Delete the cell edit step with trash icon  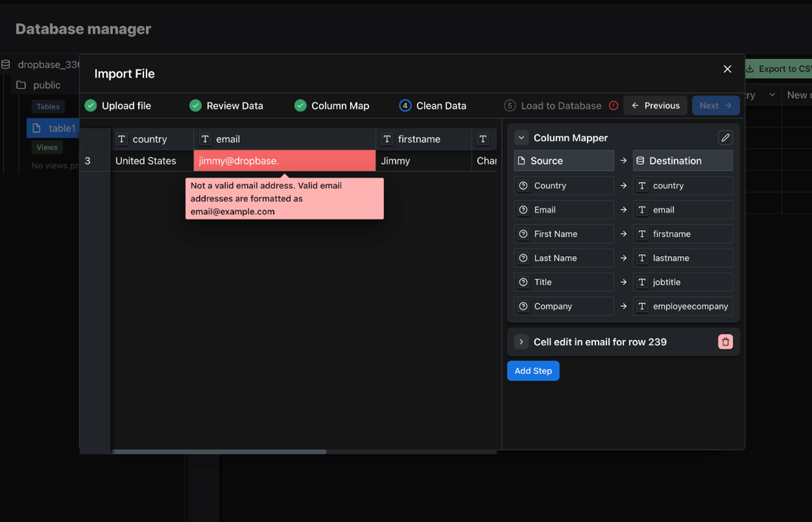click(x=725, y=342)
